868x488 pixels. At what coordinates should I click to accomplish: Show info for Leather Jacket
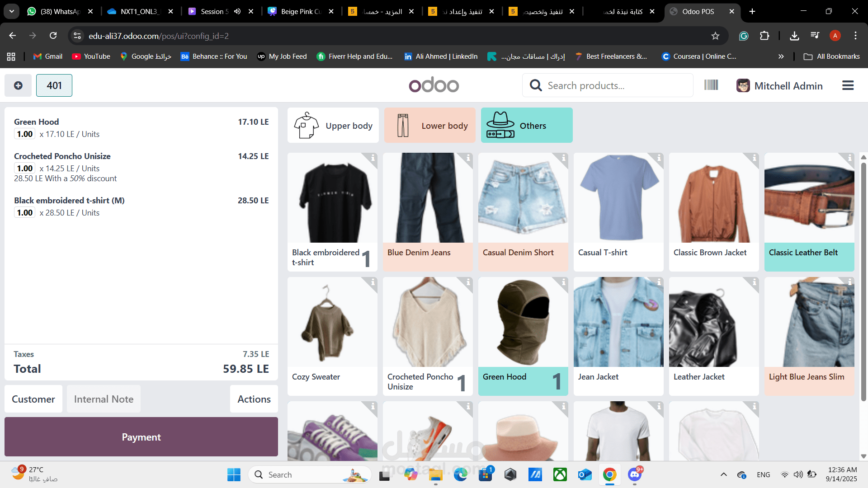(754, 282)
